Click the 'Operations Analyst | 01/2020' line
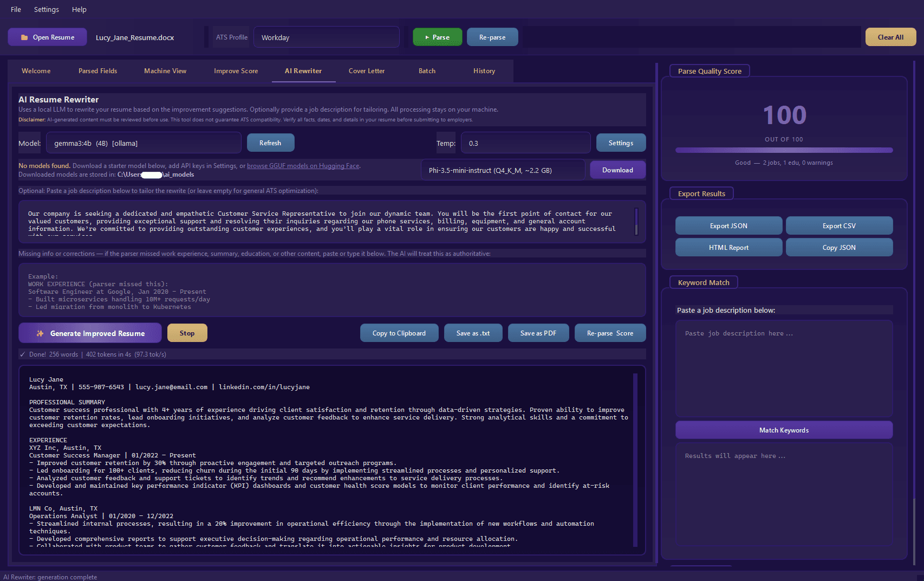The width and height of the screenshot is (924, 581). [x=101, y=516]
